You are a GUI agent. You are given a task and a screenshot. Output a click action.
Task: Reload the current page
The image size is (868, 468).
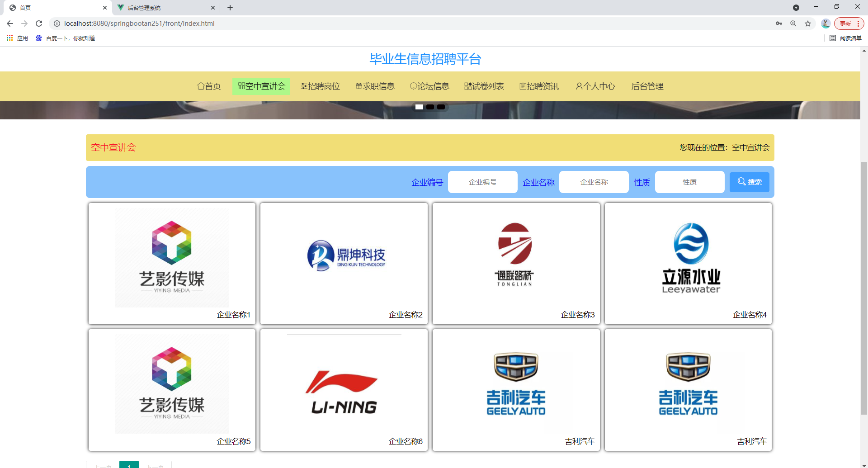[39, 24]
